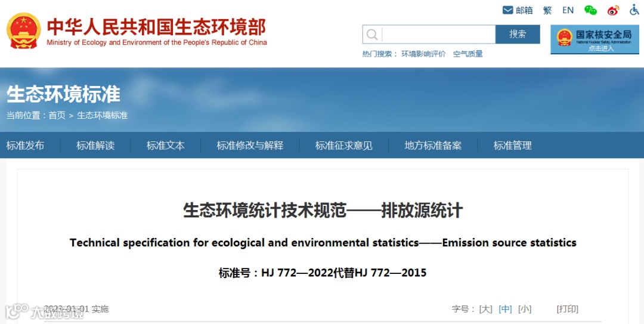The height and width of the screenshot is (324, 644).
Task: Switch site language to EN
Action: [x=568, y=10]
